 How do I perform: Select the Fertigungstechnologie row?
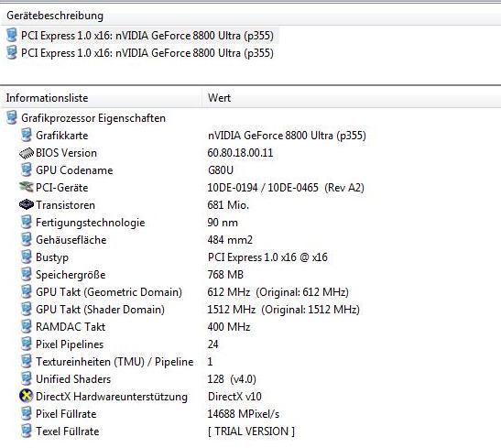(x=251, y=223)
